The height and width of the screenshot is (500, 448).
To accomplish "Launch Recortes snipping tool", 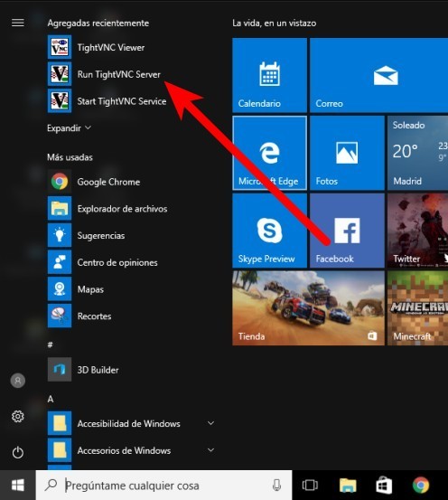I will (131, 316).
